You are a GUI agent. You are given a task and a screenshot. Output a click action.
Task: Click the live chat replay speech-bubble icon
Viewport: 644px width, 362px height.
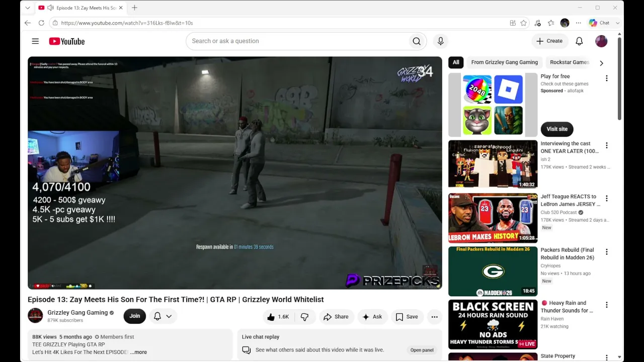click(246, 350)
